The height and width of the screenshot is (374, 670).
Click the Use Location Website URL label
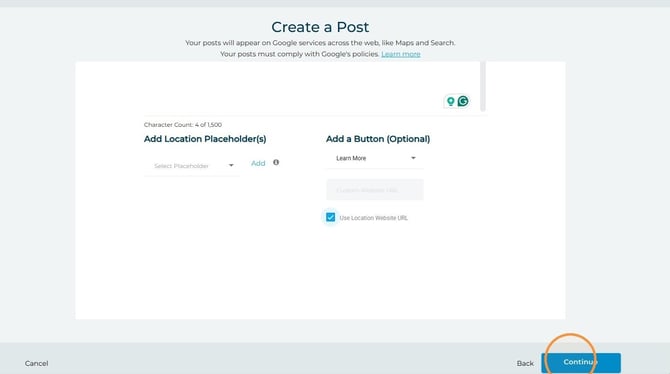click(x=373, y=218)
